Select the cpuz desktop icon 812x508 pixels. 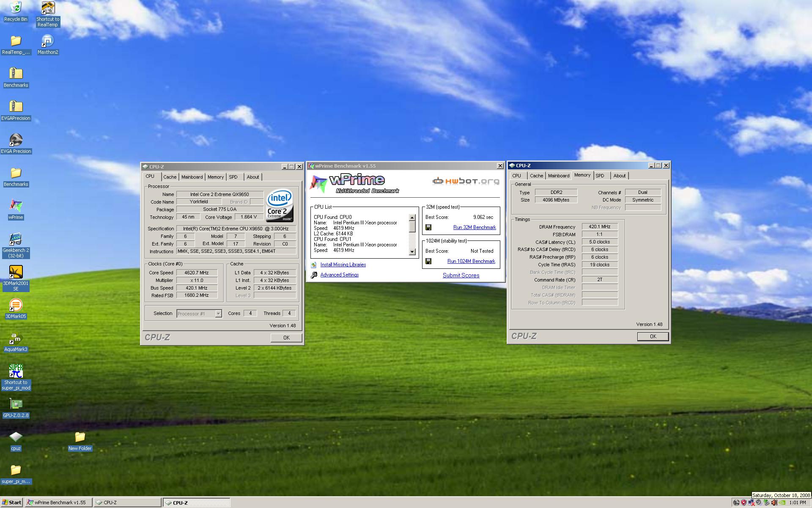[16, 441]
